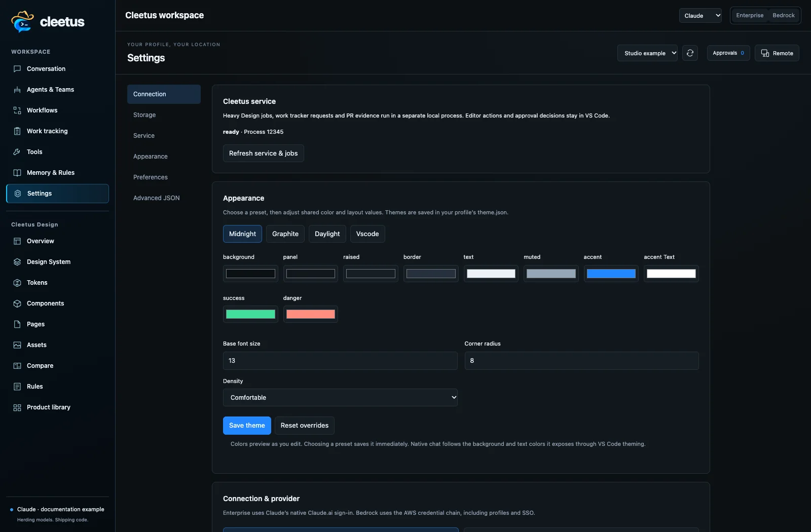Click the Memory & Rules book icon

click(17, 173)
